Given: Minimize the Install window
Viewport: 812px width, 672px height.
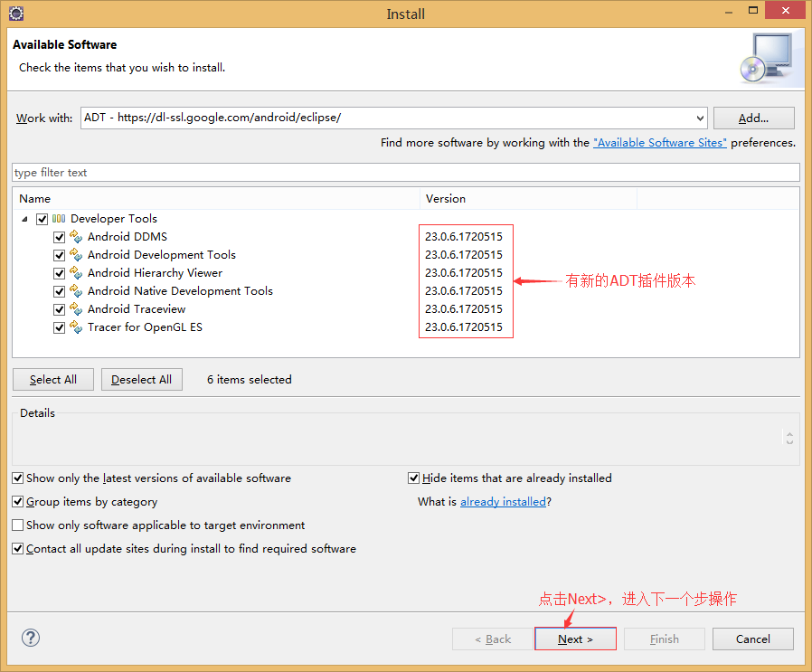Looking at the screenshot, I should pos(729,12).
